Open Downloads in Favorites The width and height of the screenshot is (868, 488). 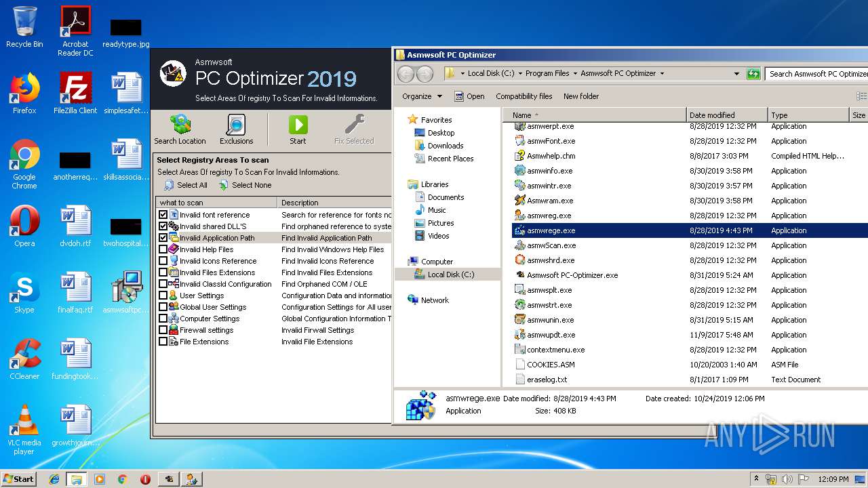pos(445,146)
